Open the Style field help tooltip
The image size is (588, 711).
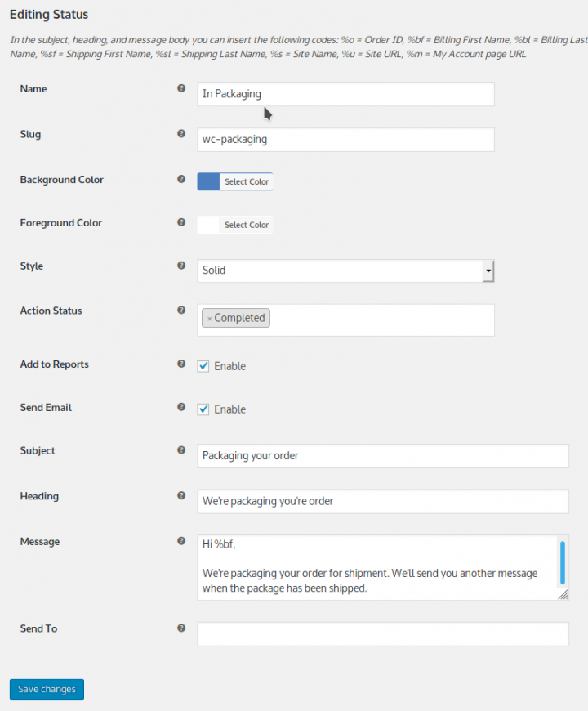coord(180,265)
